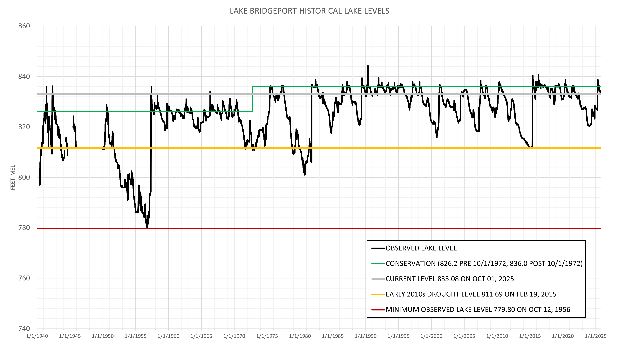Select the Early 2010s Drought Level 811.69 legend text

pos(471,294)
